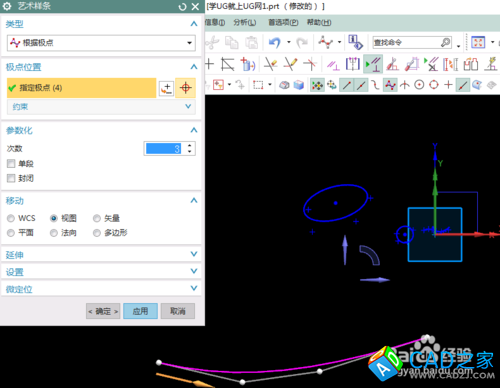Screen dimensions: 500x388
Task: Click the undo arrow icon
Action: tap(275, 42)
